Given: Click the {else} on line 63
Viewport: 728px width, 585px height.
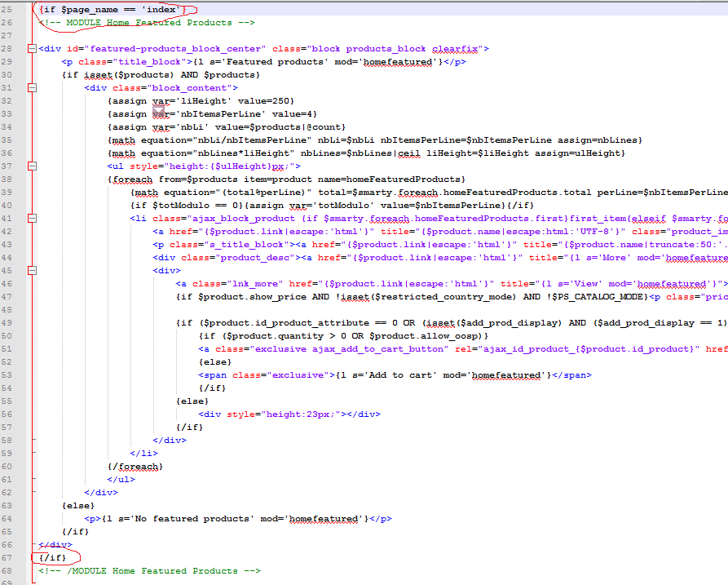Looking at the screenshot, I should [78, 505].
